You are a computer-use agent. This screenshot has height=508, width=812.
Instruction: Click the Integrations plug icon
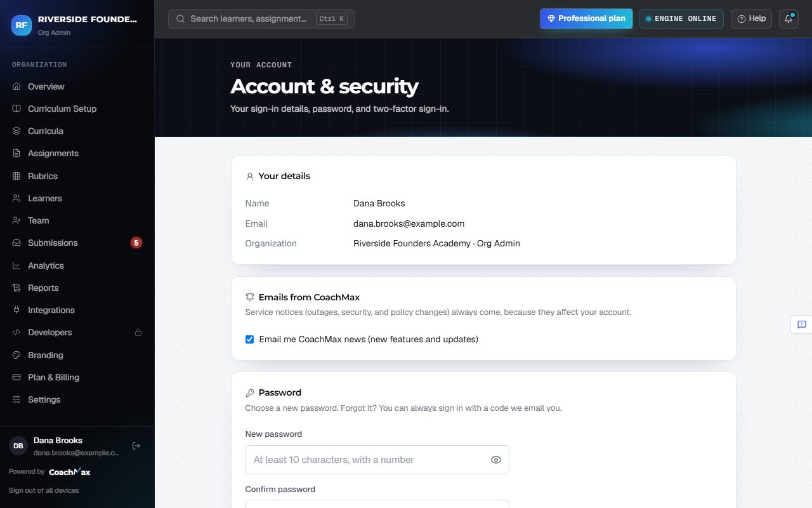tap(16, 310)
